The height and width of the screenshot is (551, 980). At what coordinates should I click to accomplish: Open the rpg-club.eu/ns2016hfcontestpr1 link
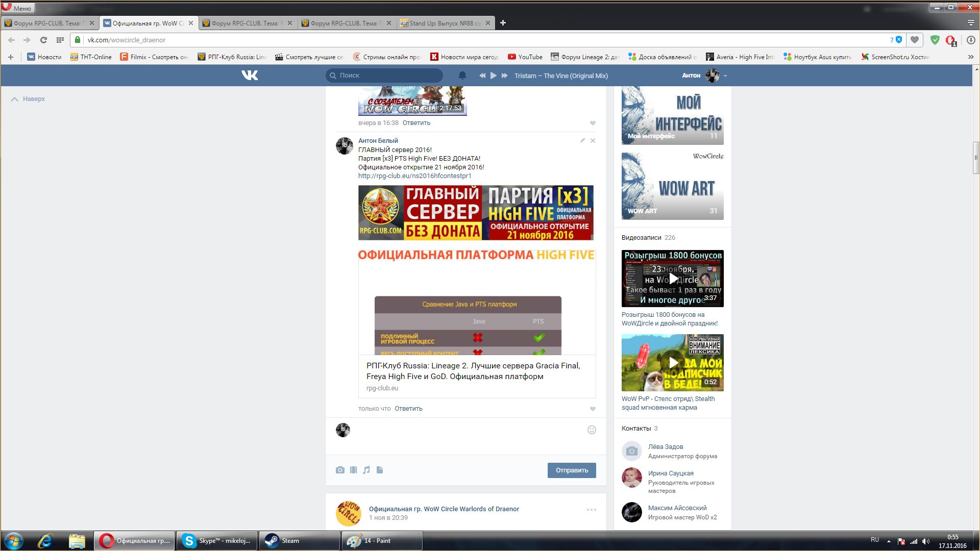tap(414, 176)
